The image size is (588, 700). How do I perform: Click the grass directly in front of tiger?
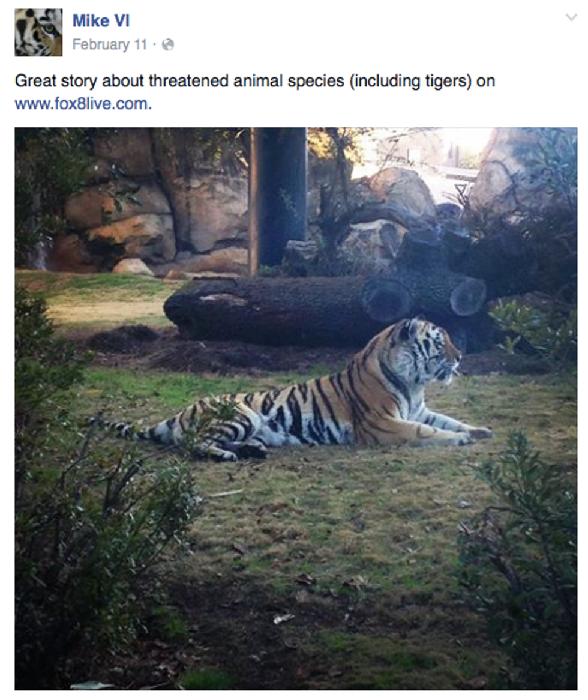pos(360,480)
